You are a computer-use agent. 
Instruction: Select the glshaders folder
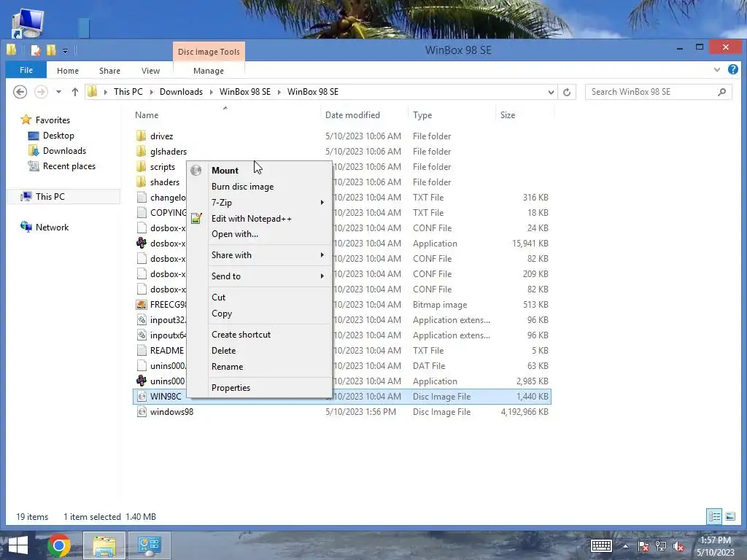click(169, 151)
